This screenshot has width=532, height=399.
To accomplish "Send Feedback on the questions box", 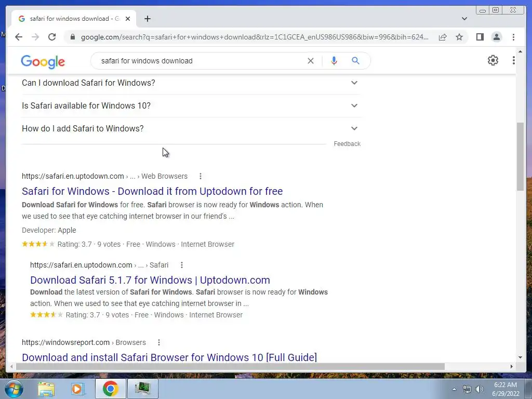I will pos(347,144).
